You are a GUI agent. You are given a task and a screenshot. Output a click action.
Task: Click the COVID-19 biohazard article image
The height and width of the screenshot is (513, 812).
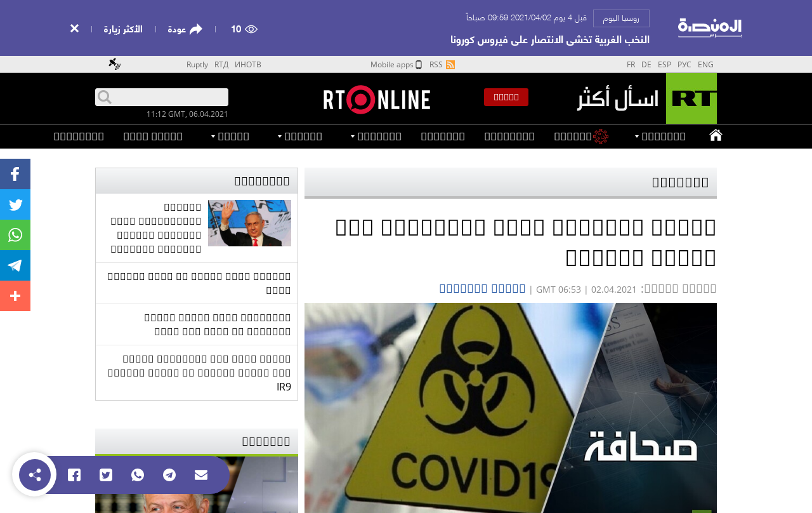pos(511,408)
